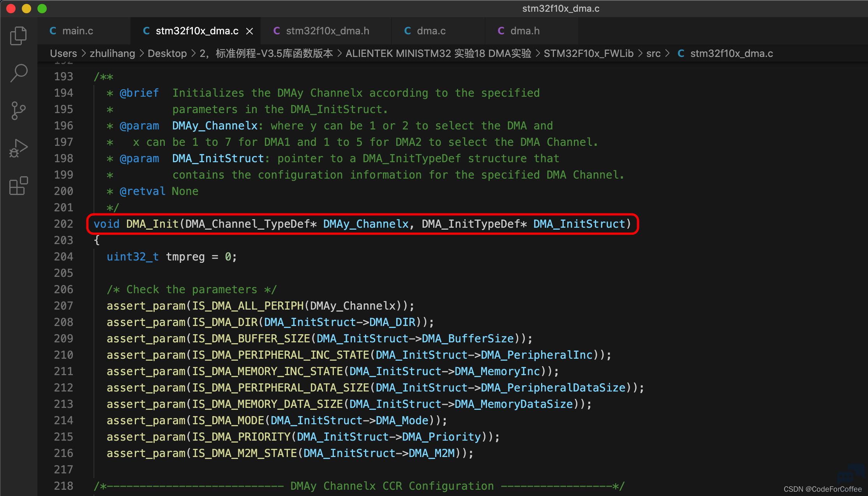
Task: Open the Extensions view
Action: pyautogui.click(x=18, y=186)
